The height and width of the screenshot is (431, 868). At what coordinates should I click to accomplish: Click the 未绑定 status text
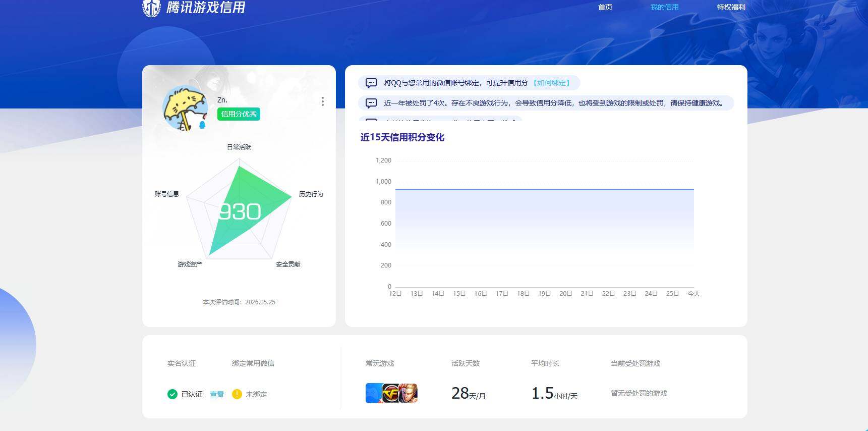pyautogui.click(x=257, y=394)
